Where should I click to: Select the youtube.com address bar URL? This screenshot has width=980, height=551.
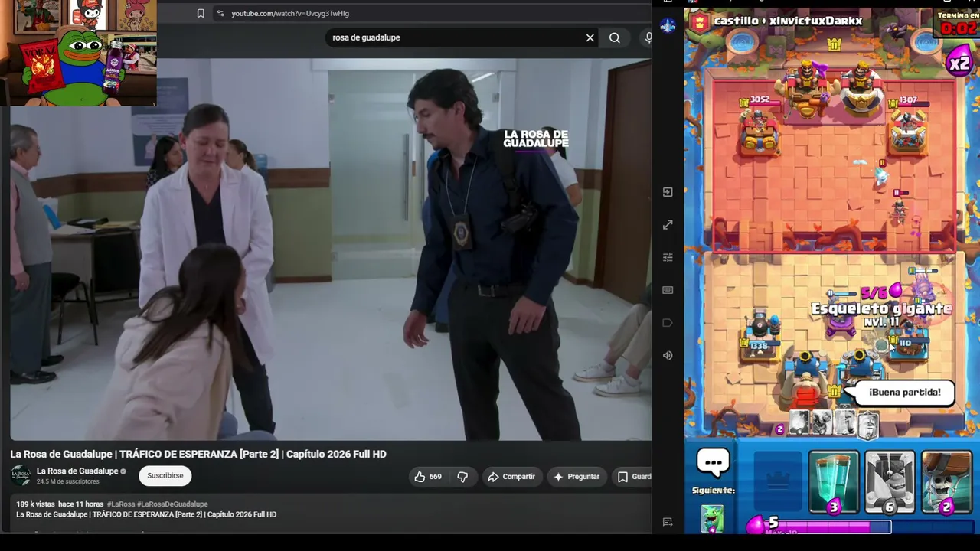pos(290,13)
